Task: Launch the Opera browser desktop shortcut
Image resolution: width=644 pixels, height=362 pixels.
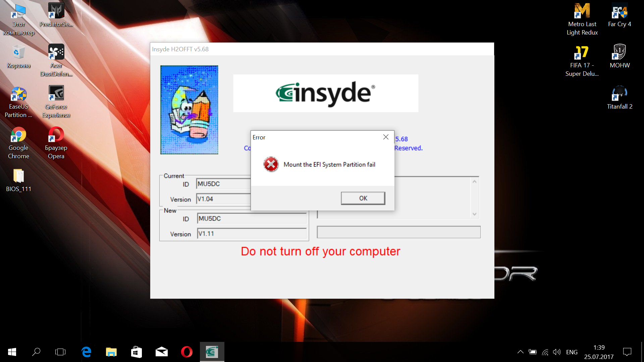Action: [56, 143]
